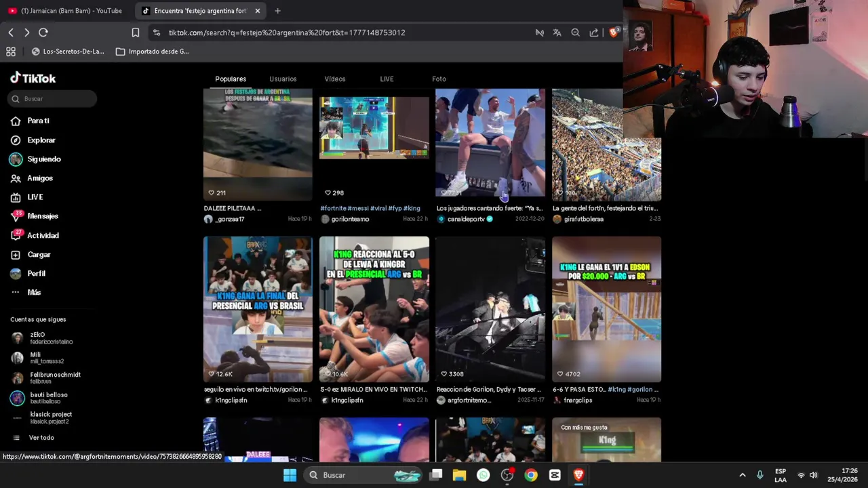Switch to LIVE search tab
Viewport: 868px width, 488px height.
pyautogui.click(x=387, y=79)
